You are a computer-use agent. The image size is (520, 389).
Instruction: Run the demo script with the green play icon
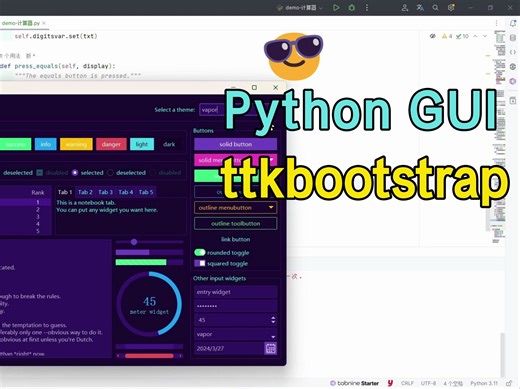tap(336, 7)
